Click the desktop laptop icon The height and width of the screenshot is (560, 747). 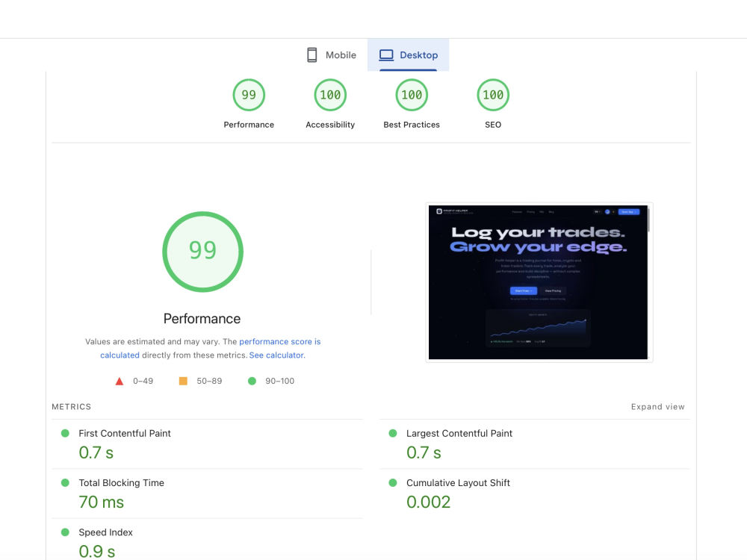tap(386, 55)
